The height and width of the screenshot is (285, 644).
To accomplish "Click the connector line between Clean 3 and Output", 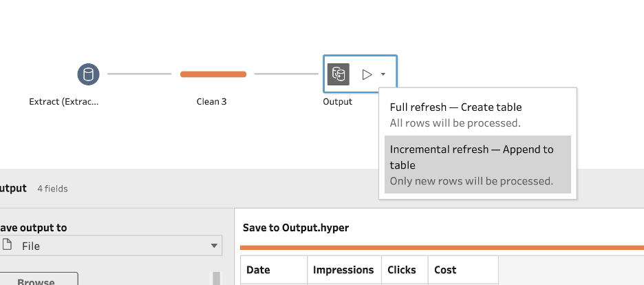I will coord(286,74).
